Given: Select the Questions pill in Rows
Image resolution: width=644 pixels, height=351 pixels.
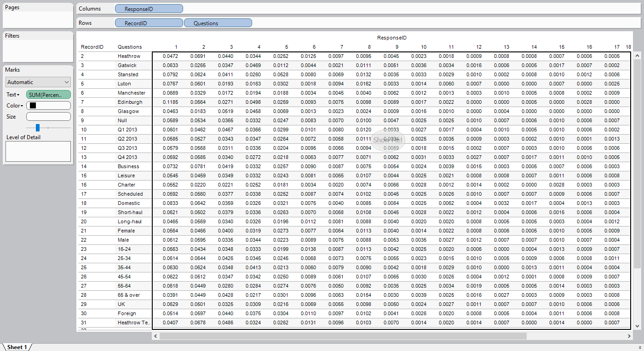Looking at the screenshot, I should 218,23.
